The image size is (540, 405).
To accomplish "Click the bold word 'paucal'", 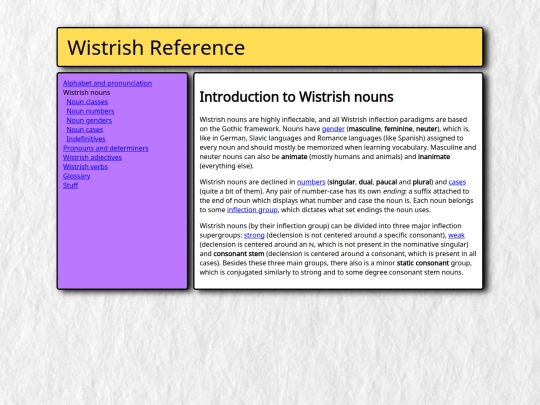I will 386,182.
